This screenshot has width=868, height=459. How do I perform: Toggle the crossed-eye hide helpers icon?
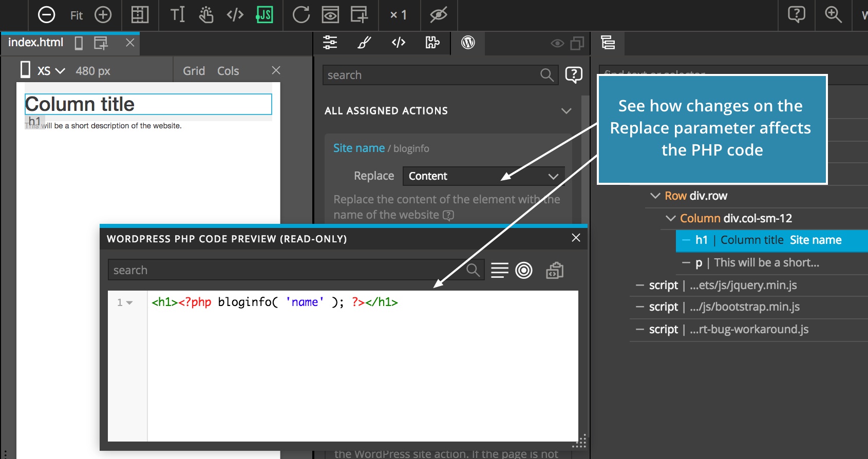tap(439, 15)
